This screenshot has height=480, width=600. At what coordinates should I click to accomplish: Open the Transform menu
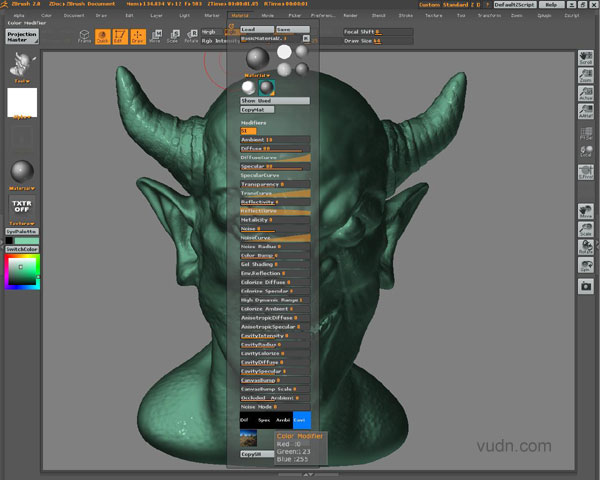(489, 16)
